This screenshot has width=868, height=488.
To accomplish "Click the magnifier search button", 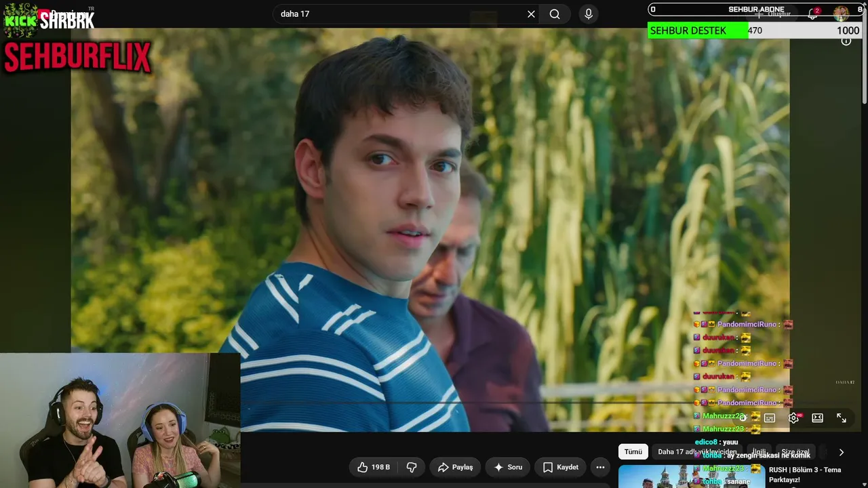I will click(555, 14).
